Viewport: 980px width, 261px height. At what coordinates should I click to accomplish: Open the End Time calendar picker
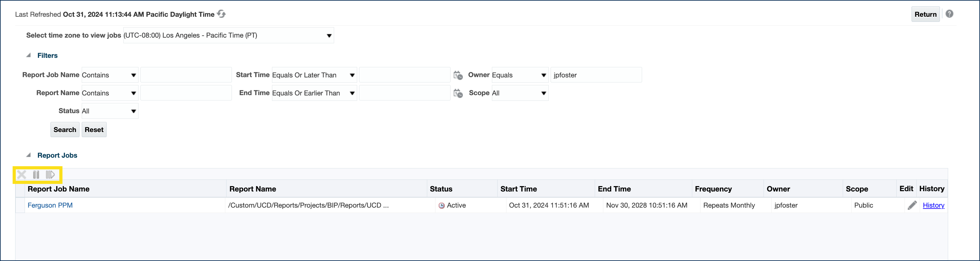coord(458,93)
